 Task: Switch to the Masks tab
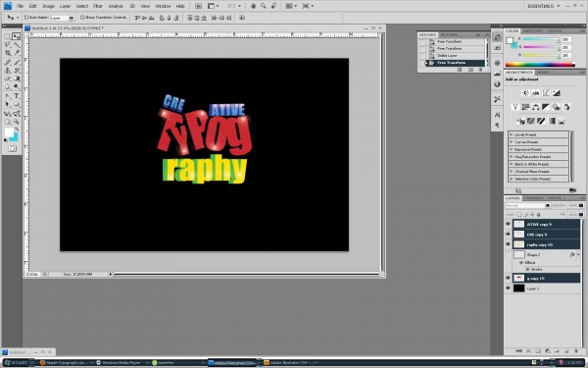(543, 72)
